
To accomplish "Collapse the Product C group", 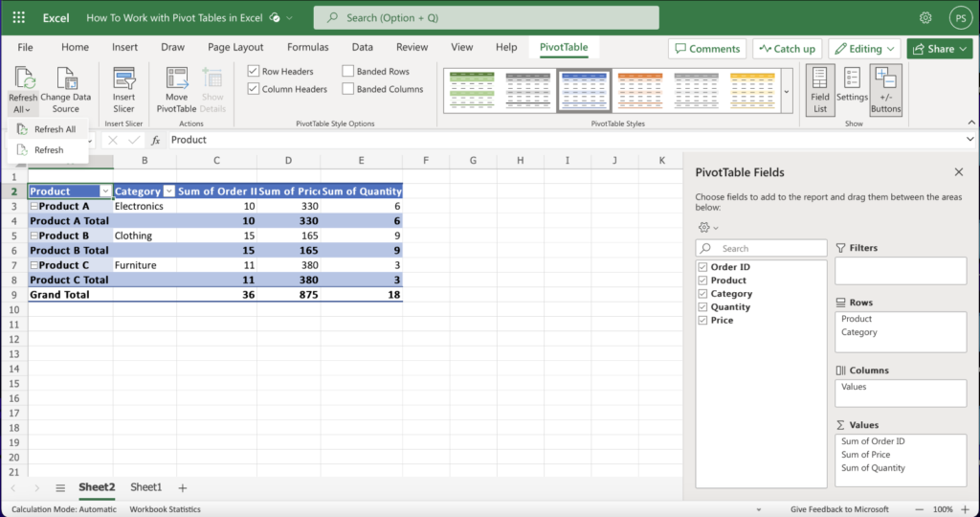I will (x=34, y=265).
